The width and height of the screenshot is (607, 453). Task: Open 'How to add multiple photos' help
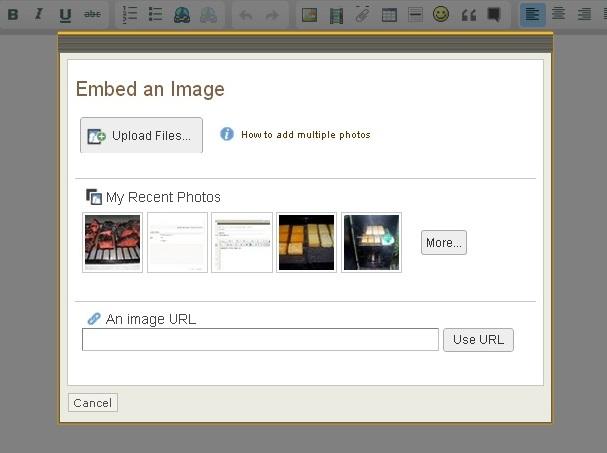pyautogui.click(x=305, y=134)
